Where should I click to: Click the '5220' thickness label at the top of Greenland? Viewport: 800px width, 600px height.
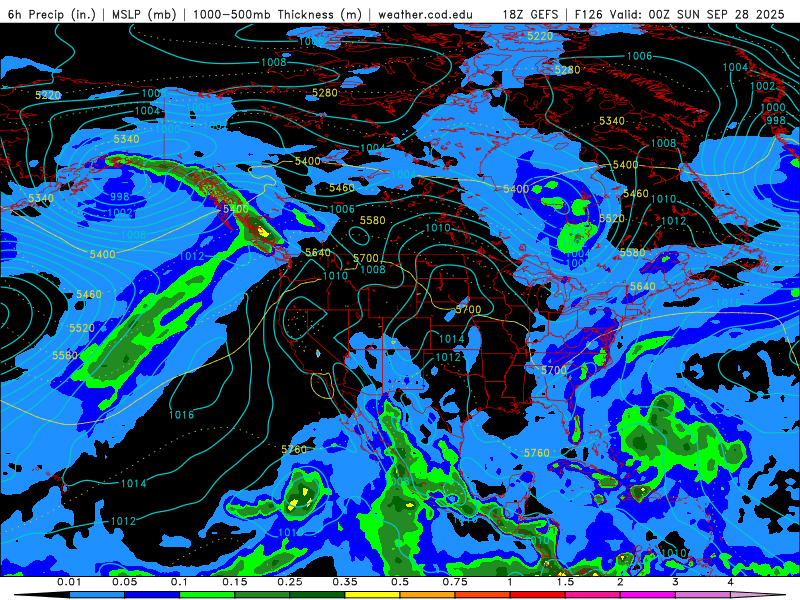[x=540, y=36]
